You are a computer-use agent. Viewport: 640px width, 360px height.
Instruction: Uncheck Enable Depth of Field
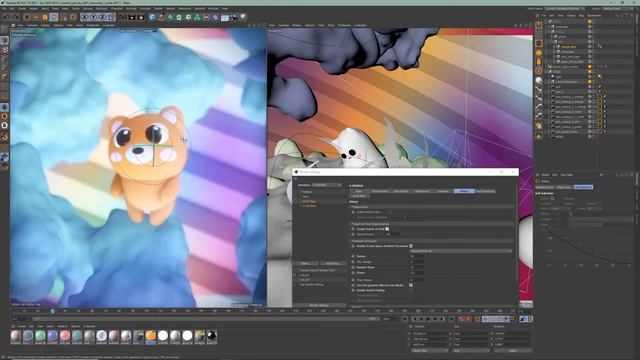click(x=387, y=229)
